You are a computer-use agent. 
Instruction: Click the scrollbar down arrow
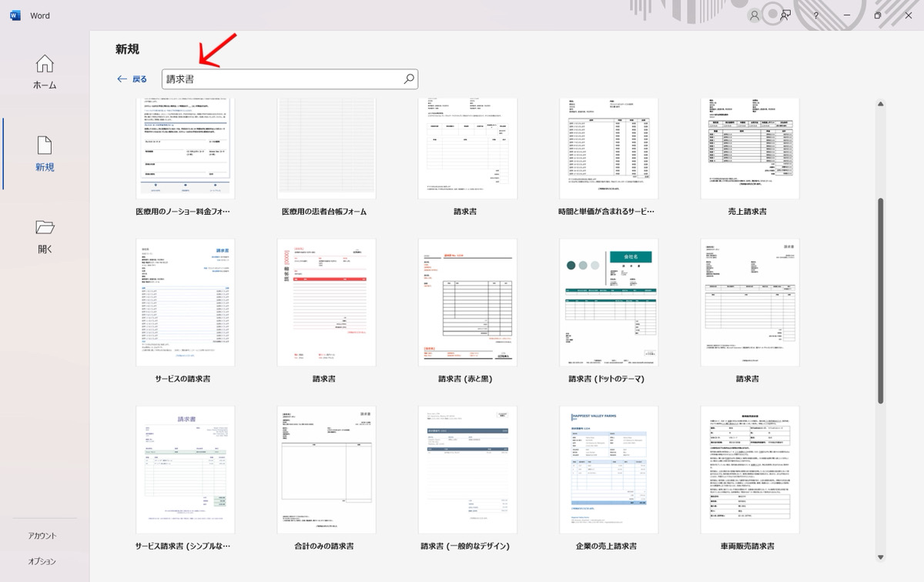point(880,557)
